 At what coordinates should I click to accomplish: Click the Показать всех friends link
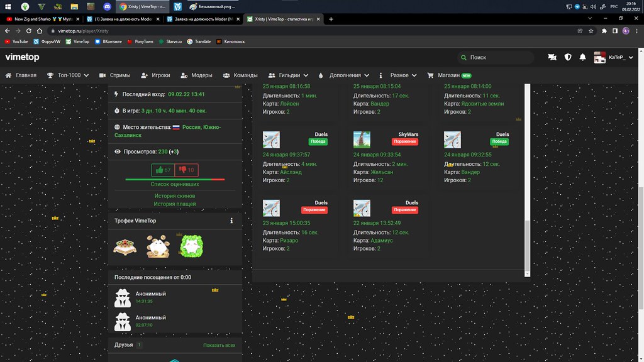tap(219, 345)
